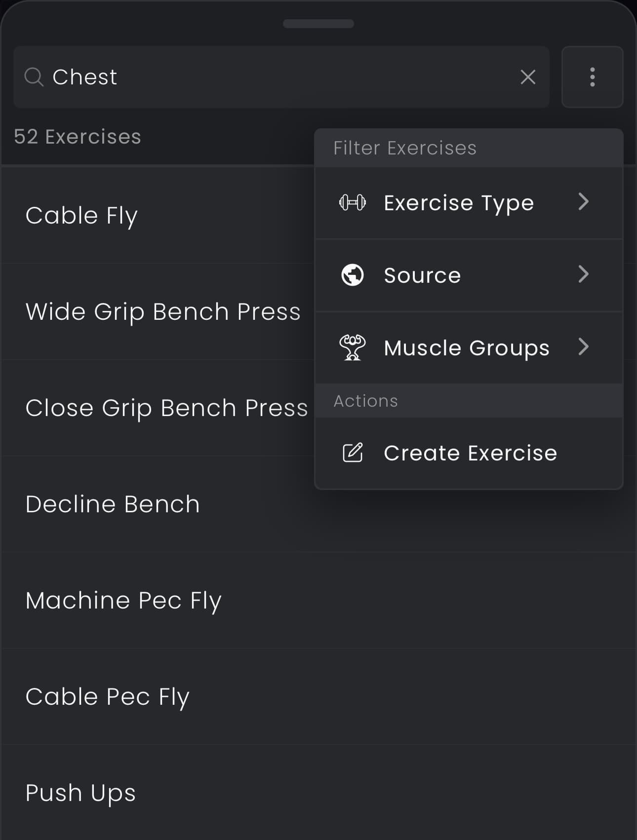Screen dimensions: 637x840
Task: Select Create Exercise from the menu
Action: (x=469, y=453)
